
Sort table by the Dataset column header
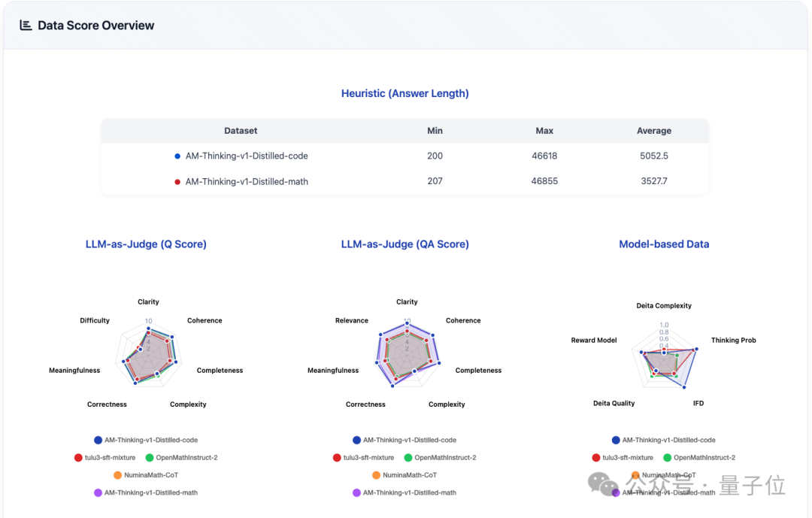pos(241,131)
